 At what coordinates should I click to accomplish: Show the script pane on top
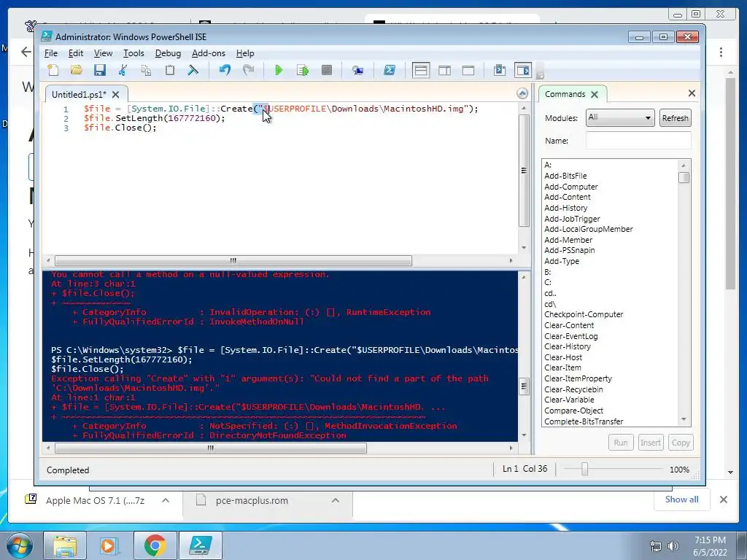[x=421, y=71]
